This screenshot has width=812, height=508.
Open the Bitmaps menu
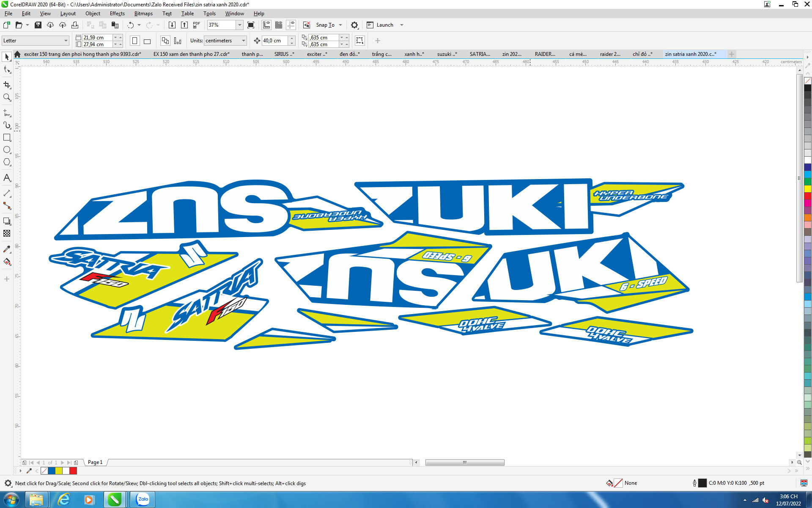click(x=143, y=14)
